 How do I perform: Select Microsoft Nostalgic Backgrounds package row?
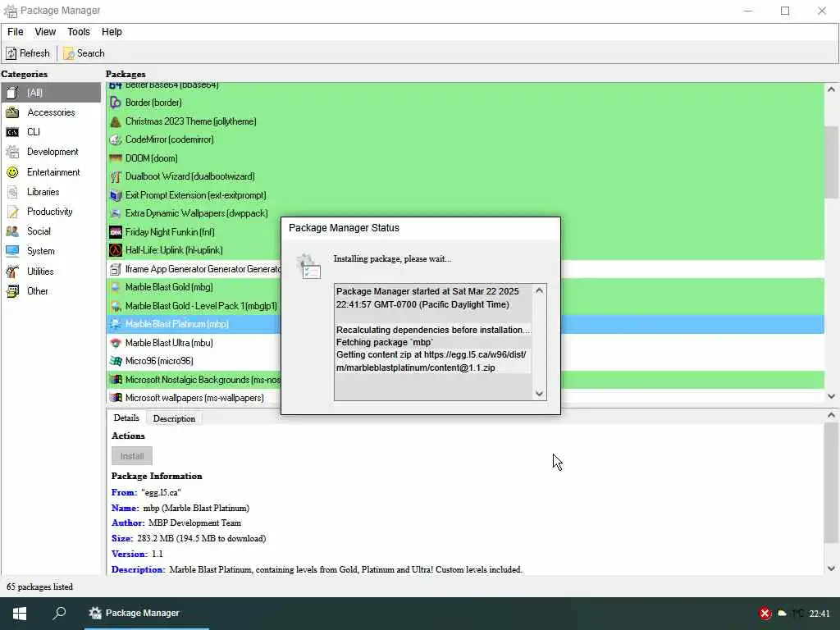(465, 380)
